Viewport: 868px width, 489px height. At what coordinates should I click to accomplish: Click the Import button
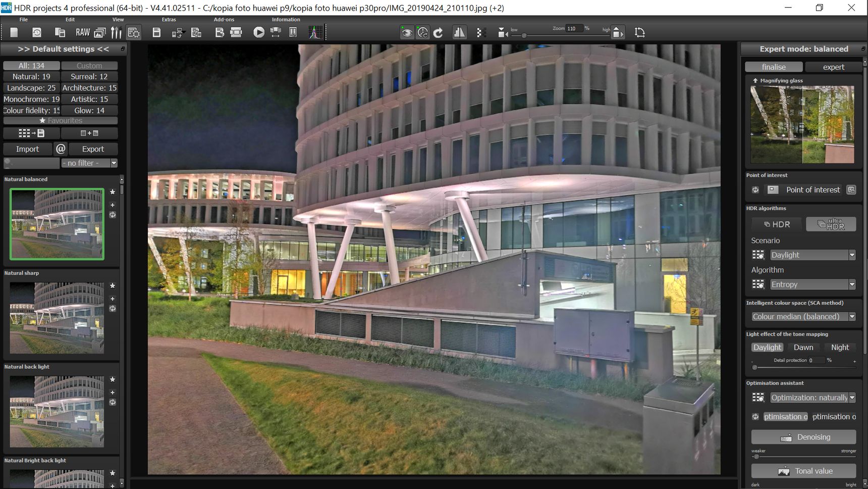click(27, 149)
